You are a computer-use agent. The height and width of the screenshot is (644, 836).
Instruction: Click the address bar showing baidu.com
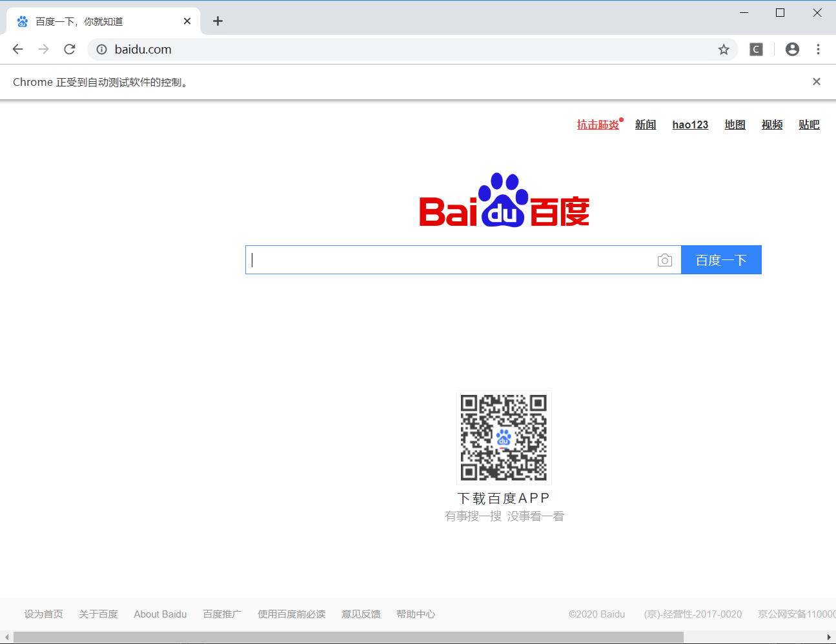tap(413, 49)
